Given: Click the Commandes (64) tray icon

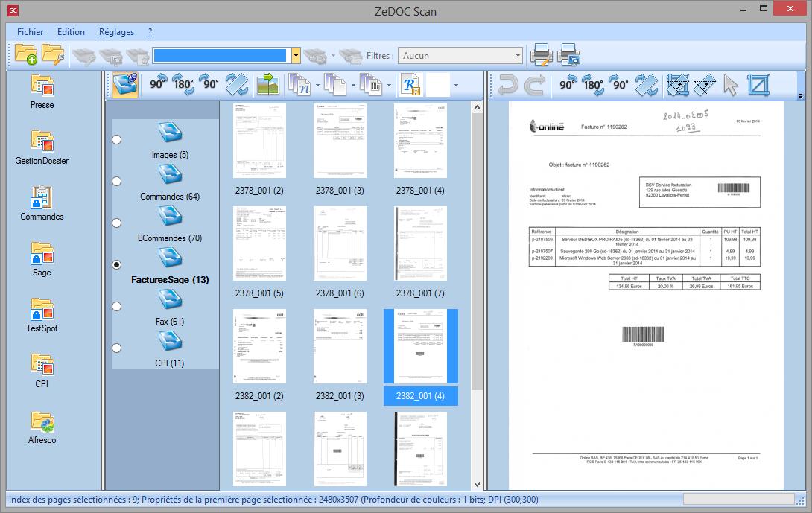Looking at the screenshot, I should click(x=171, y=174).
